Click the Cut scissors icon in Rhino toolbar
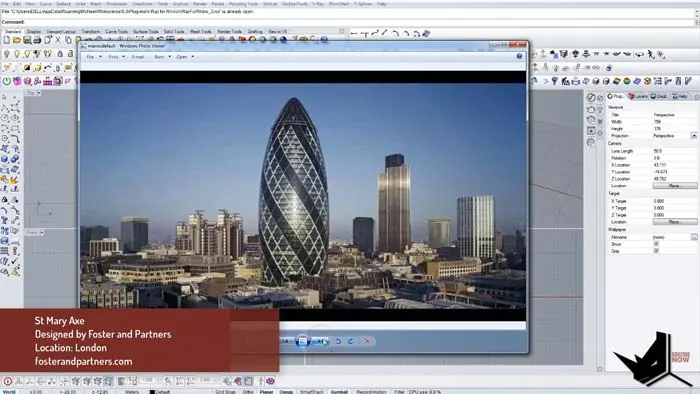Screen dimensions: 700x394 58,40
